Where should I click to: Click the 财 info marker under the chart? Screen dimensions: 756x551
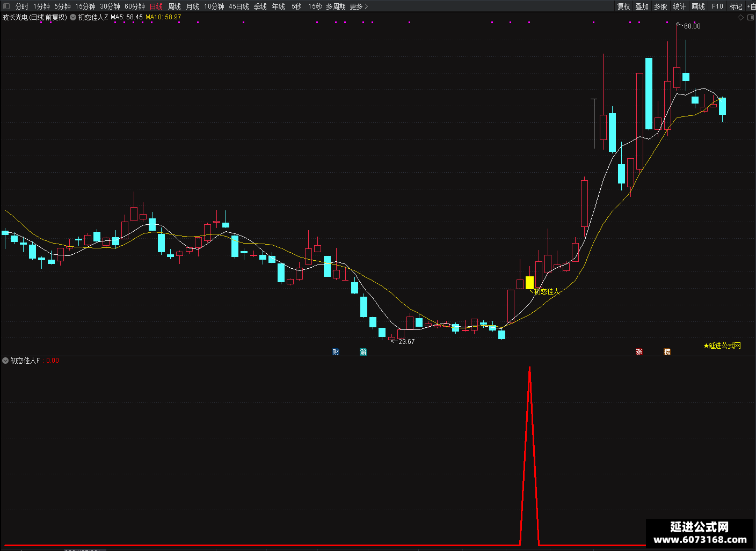[336, 352]
